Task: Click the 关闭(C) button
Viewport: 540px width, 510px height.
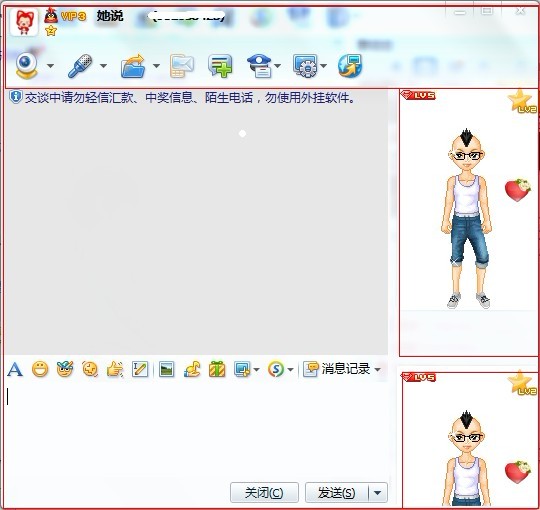Action: coord(264,492)
